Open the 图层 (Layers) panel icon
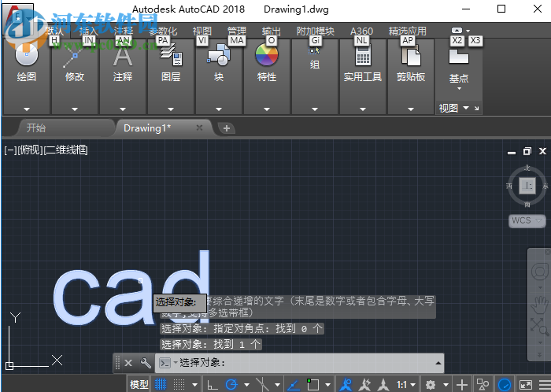 (x=171, y=56)
